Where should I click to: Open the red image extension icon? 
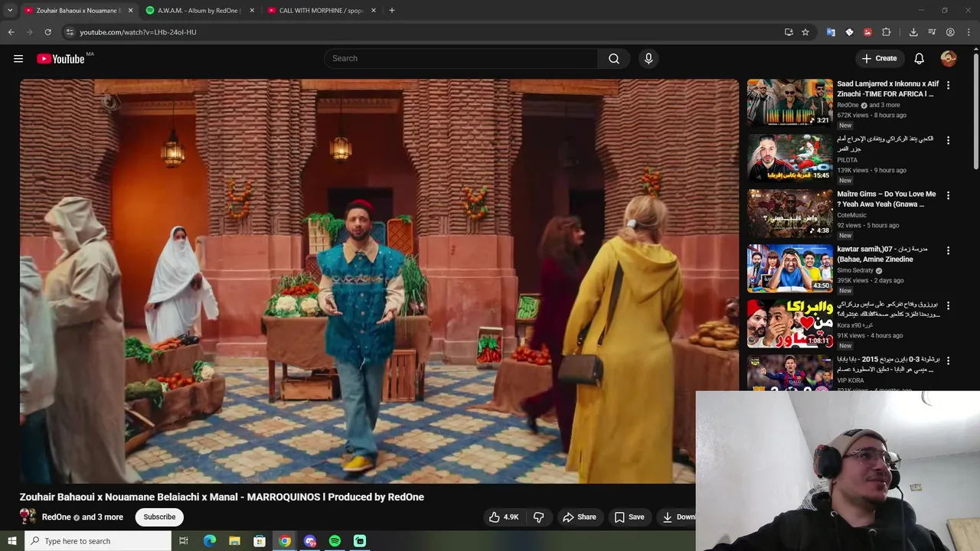[867, 32]
